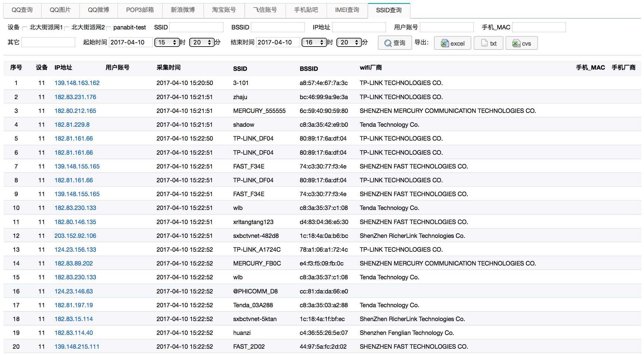Open IP link 139.148.215.111
Screen dimensions: 644x355
(x=77, y=347)
